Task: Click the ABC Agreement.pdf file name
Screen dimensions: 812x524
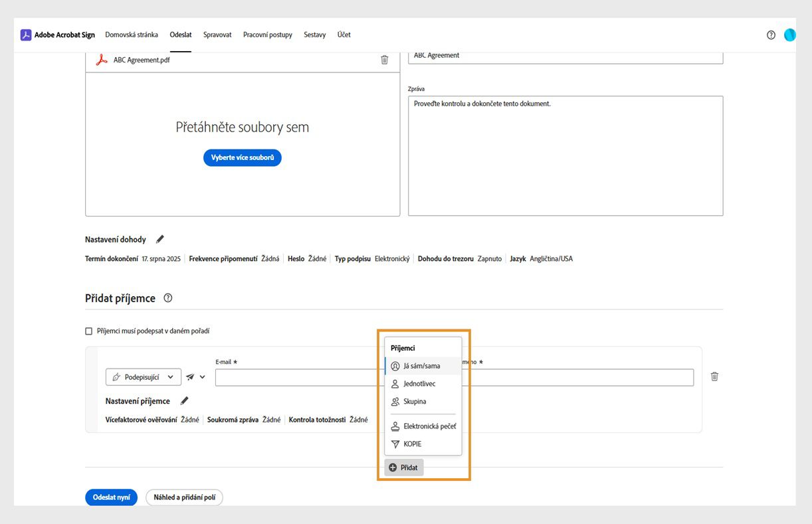Action: click(x=142, y=60)
